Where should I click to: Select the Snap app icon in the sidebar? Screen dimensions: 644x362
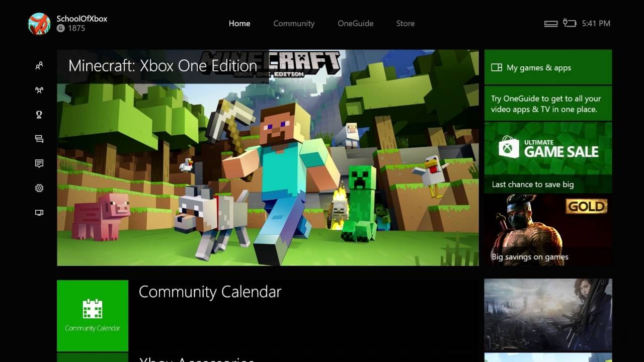[39, 213]
